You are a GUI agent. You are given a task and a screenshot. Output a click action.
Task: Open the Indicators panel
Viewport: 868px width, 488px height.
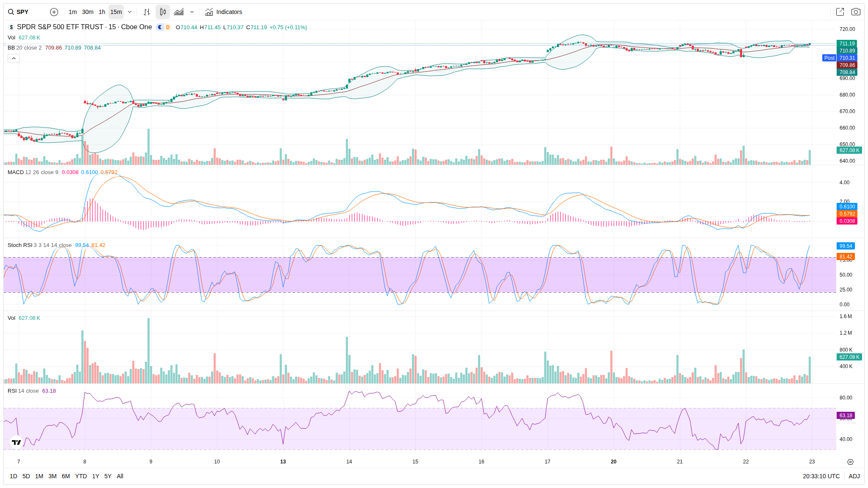pyautogui.click(x=224, y=12)
